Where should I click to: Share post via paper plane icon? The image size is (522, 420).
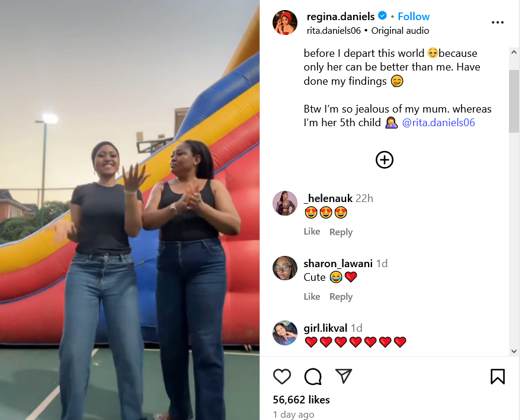pos(344,376)
